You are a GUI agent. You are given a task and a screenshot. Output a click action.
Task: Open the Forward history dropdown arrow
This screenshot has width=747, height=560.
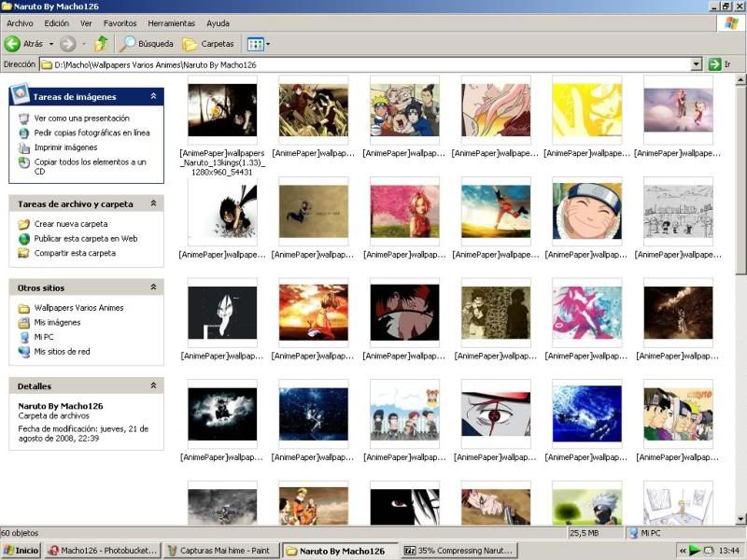pos(84,44)
